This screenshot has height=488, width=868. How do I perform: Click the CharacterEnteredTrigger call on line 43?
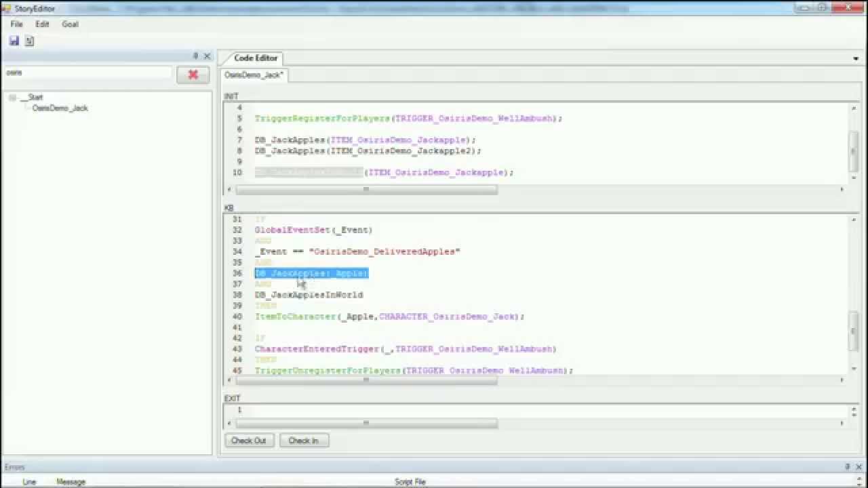pyautogui.click(x=406, y=349)
